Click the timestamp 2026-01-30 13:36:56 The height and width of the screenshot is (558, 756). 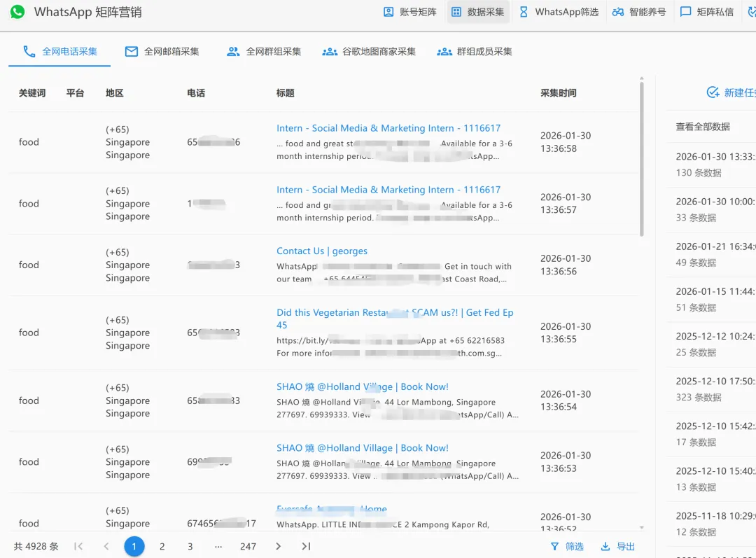click(x=566, y=265)
